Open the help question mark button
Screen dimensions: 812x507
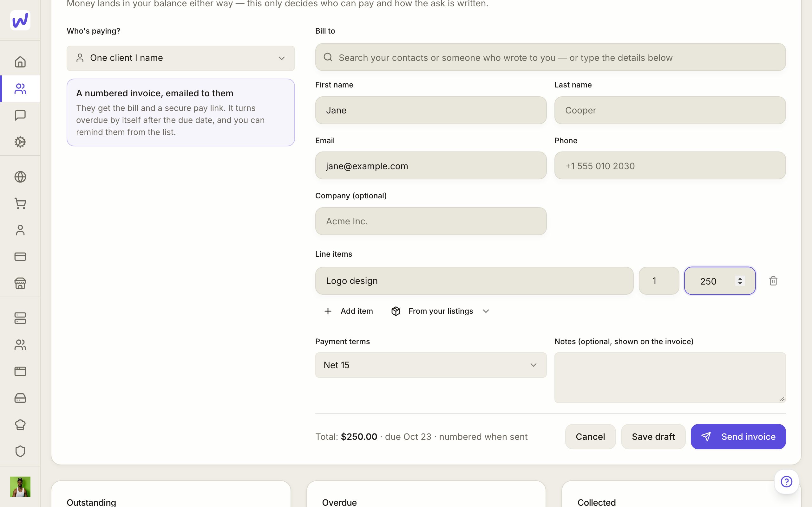point(786,482)
